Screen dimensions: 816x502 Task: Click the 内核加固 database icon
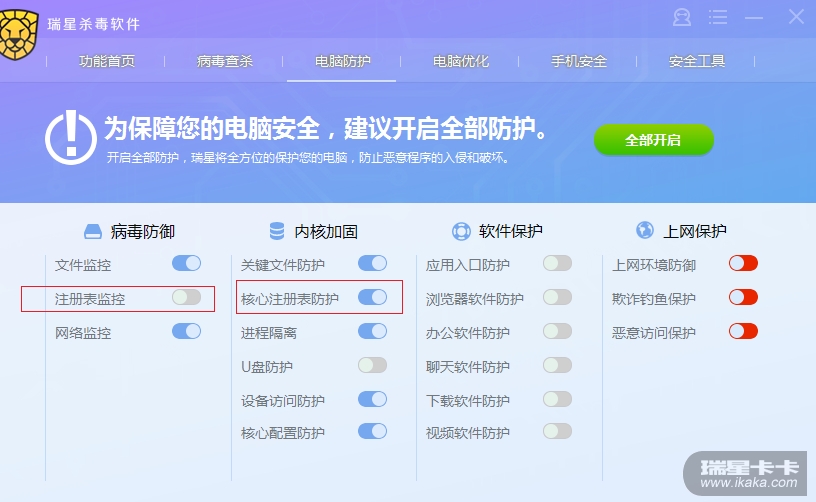pyautogui.click(x=277, y=231)
